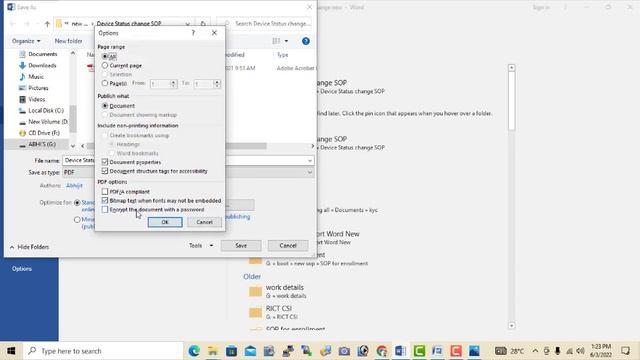Viewport: 640px width, 360px height.
Task: Close the Options dialog with X
Action: (214, 33)
